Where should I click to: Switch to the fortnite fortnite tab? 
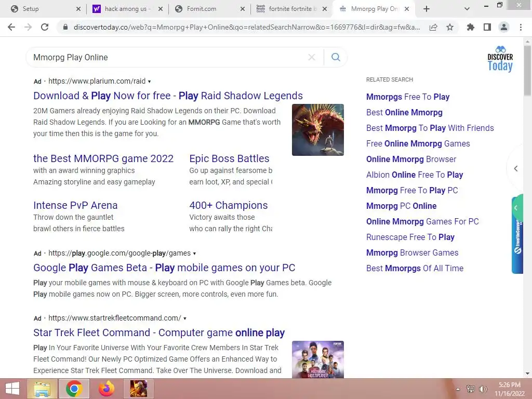tap(292, 9)
